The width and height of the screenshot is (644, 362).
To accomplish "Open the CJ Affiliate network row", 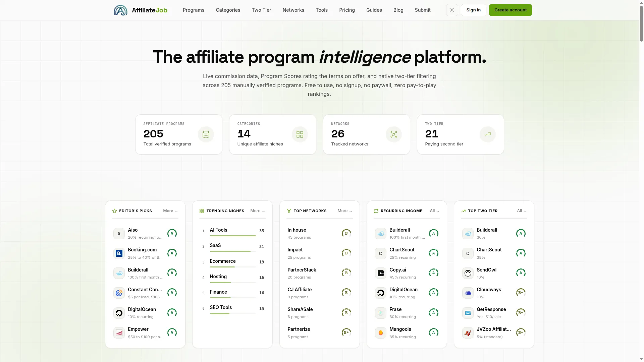I will click(319, 293).
